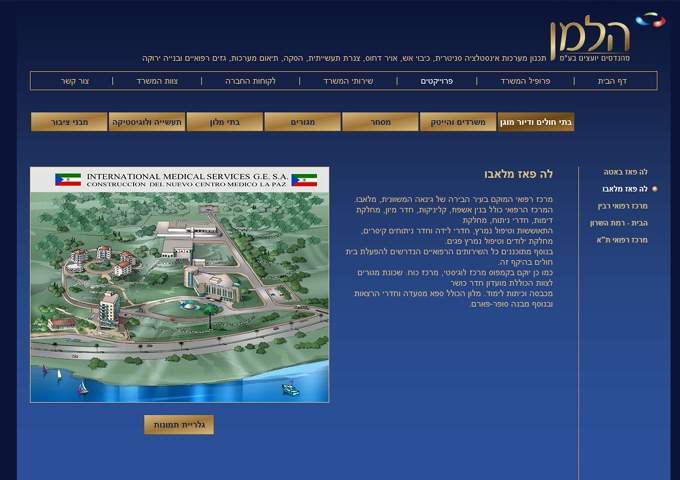The image size is (680, 480).
Task: Switch to the מסחר category tab
Action: tap(380, 122)
